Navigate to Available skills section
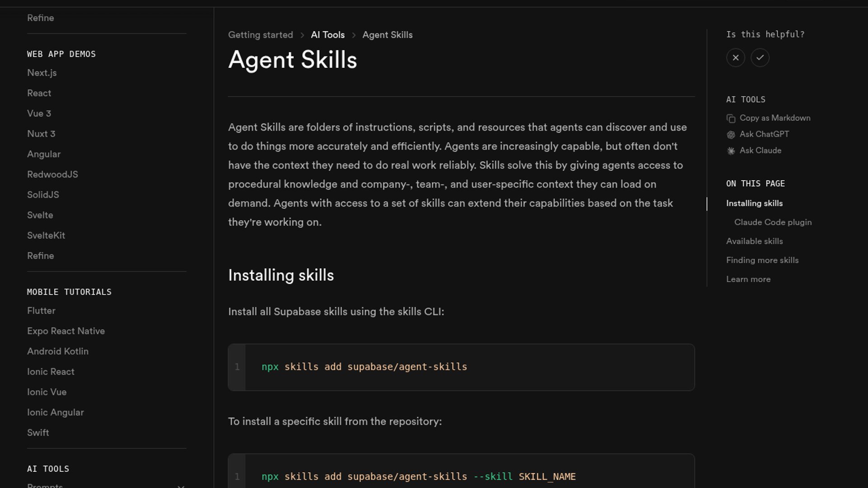The width and height of the screenshot is (868, 488). 754,241
